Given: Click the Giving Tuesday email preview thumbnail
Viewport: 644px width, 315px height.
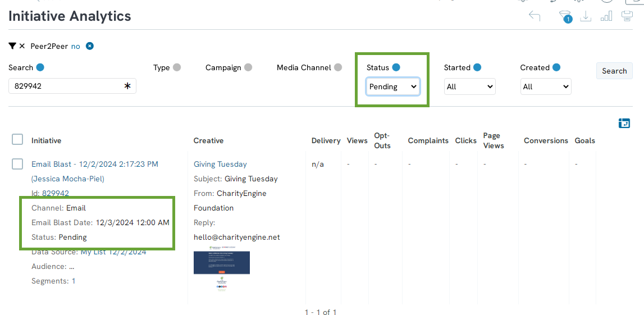Looking at the screenshot, I should click(222, 269).
